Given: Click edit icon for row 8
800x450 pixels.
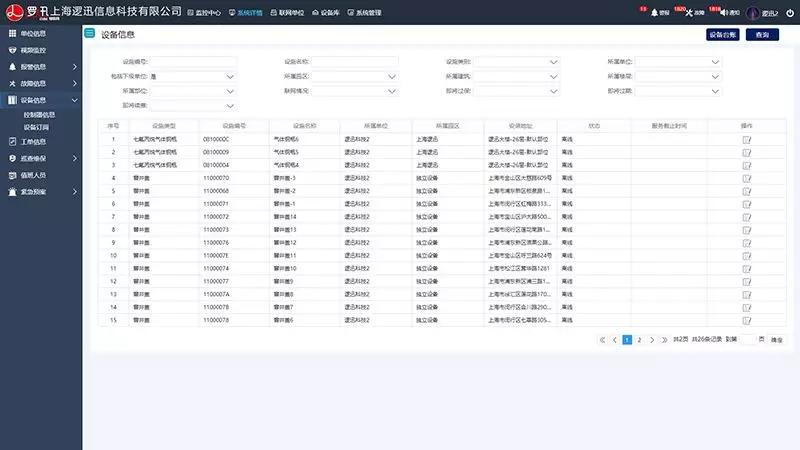Looking at the screenshot, I should (746, 230).
